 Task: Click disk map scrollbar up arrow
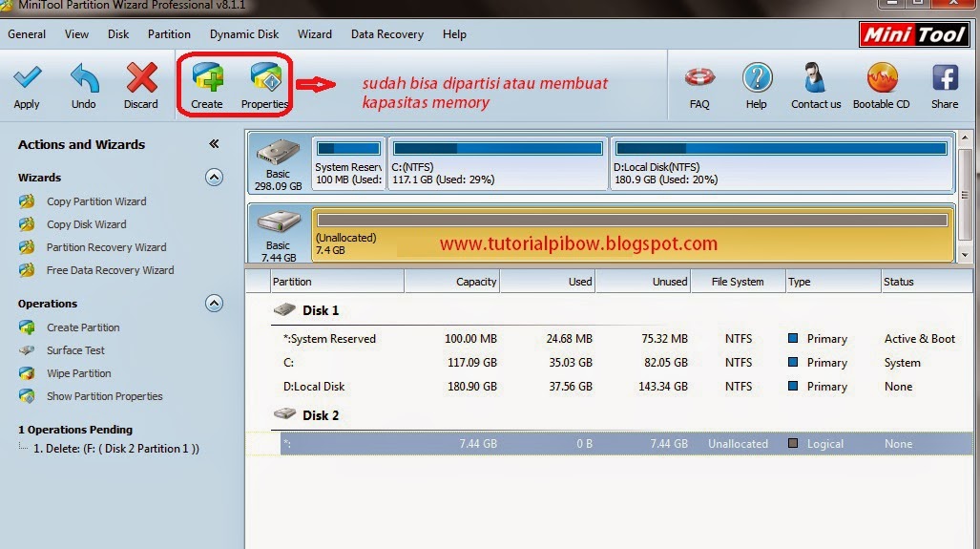pyautogui.click(x=966, y=137)
